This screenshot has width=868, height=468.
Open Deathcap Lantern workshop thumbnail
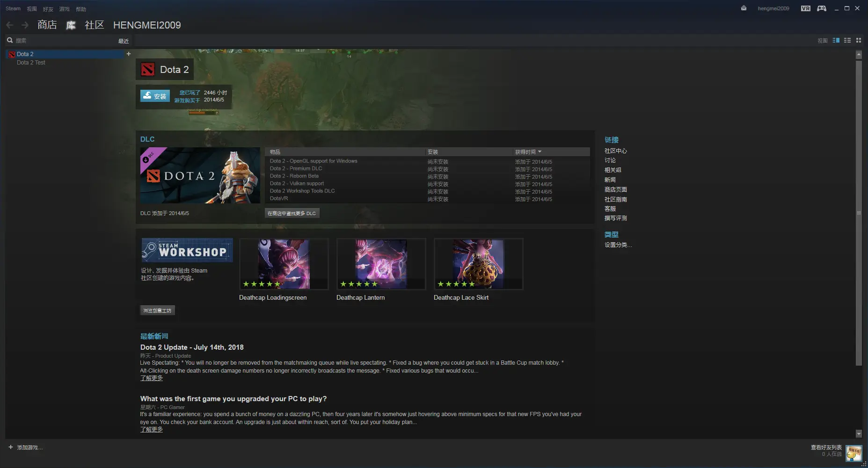(x=381, y=264)
